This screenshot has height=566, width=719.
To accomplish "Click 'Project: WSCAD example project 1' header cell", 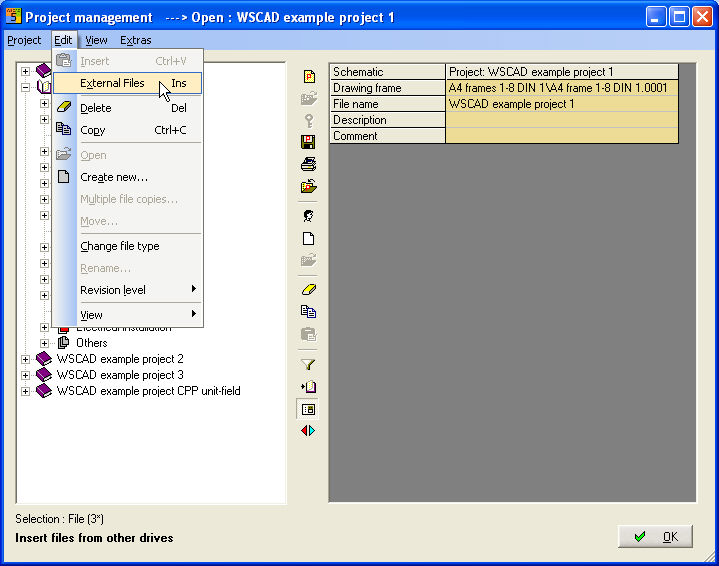I will click(x=562, y=72).
